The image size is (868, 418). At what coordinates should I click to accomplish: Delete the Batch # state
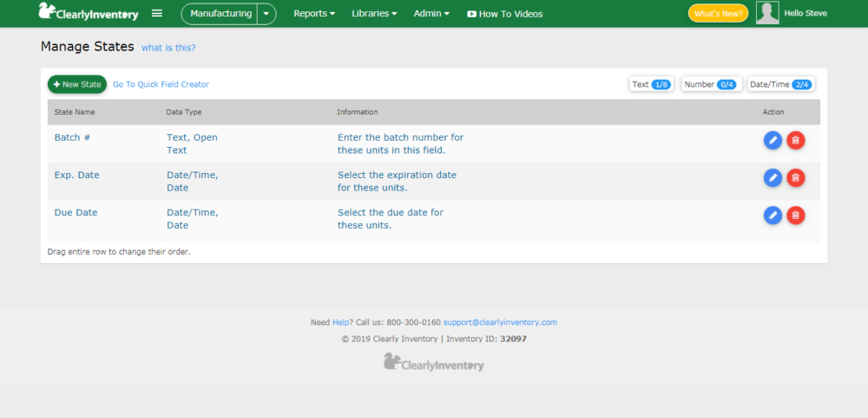(x=795, y=140)
